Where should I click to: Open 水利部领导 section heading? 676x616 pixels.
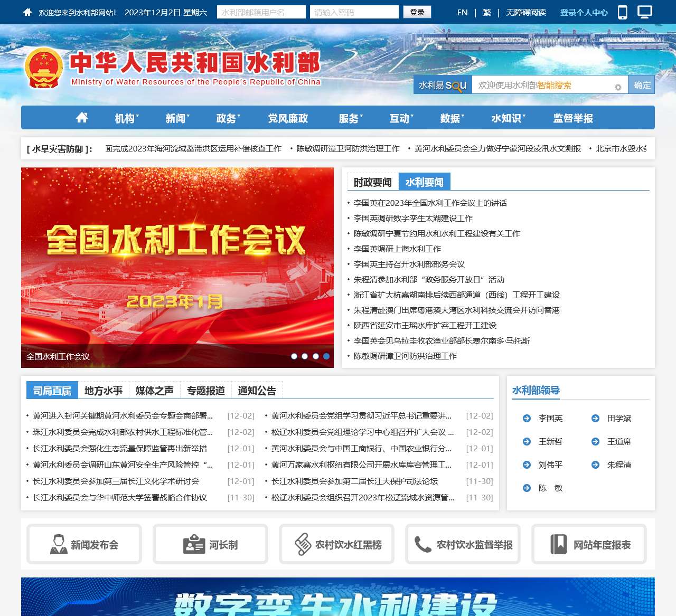point(536,390)
